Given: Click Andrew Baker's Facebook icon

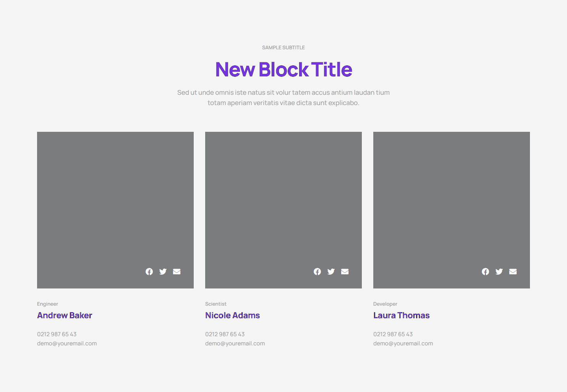Looking at the screenshot, I should tap(149, 272).
